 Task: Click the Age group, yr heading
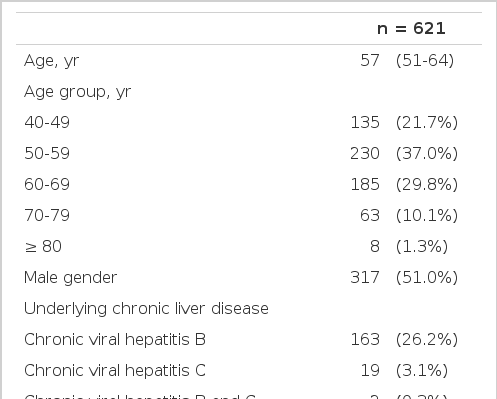click(x=78, y=92)
